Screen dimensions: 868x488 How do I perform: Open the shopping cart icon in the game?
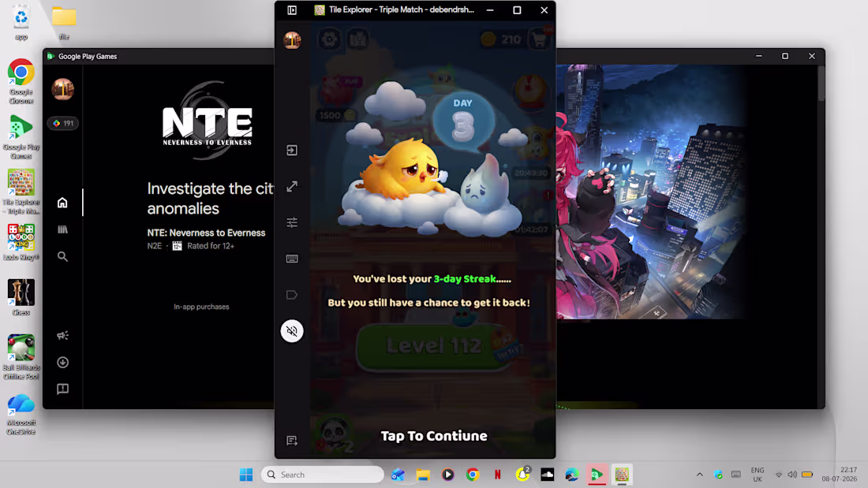pyautogui.click(x=540, y=39)
